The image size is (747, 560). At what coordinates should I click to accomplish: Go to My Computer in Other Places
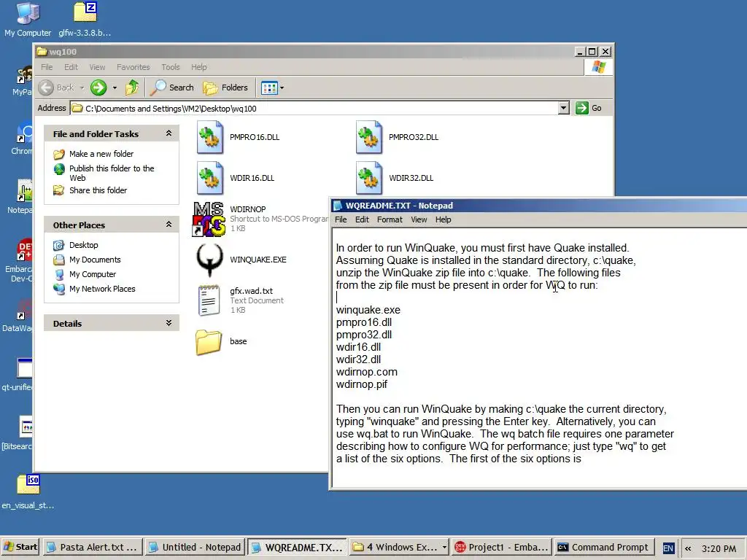(93, 274)
